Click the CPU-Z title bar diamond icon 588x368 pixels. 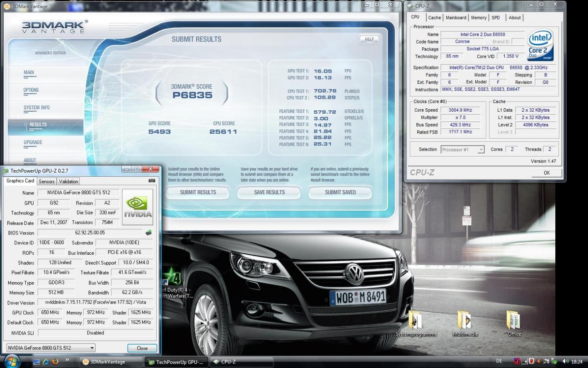tap(410, 6)
